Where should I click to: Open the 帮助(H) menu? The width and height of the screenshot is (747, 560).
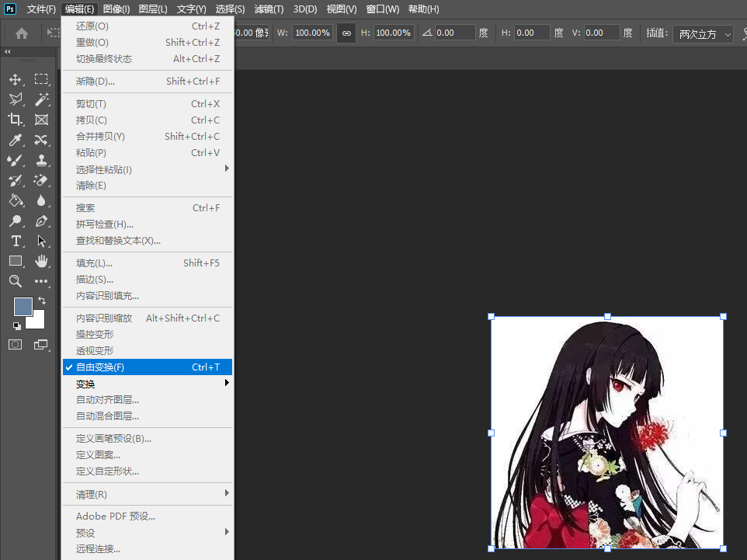tap(423, 9)
